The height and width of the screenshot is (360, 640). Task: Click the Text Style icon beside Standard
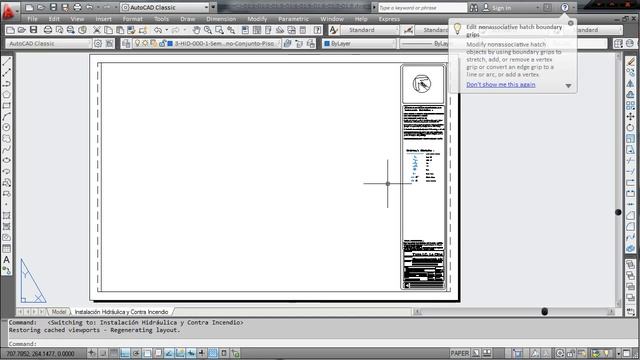click(333, 30)
